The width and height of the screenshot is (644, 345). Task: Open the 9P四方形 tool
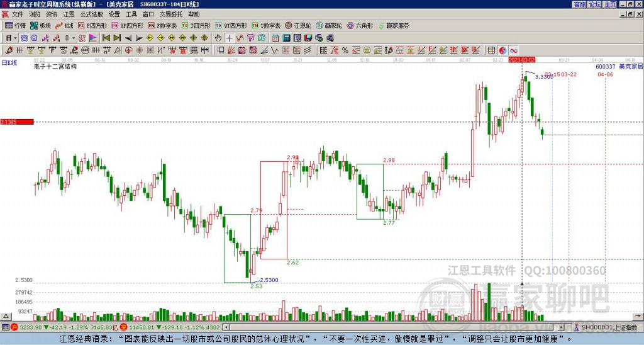[x=128, y=25]
